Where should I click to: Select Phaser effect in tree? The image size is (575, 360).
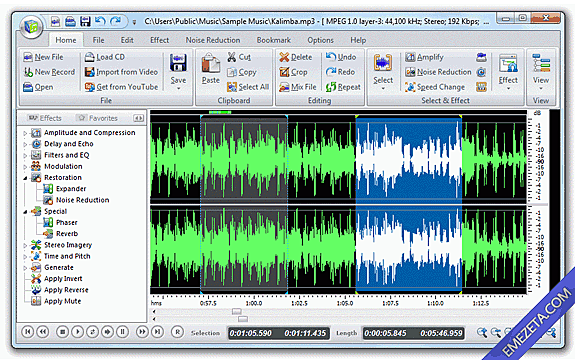(x=66, y=223)
